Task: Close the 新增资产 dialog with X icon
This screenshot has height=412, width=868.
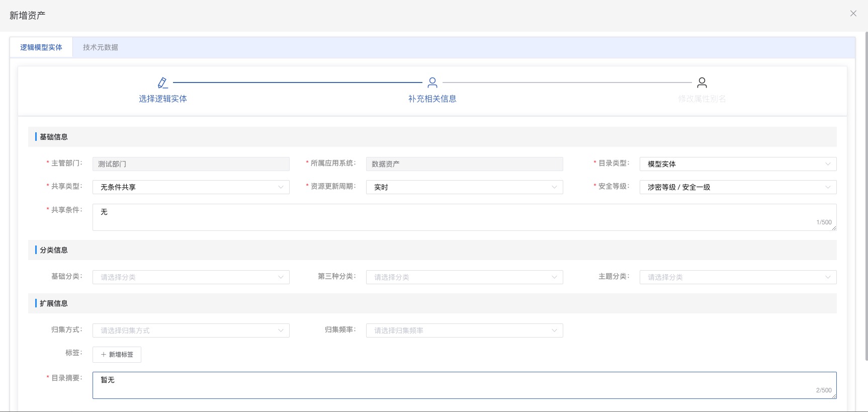Action: (853, 14)
